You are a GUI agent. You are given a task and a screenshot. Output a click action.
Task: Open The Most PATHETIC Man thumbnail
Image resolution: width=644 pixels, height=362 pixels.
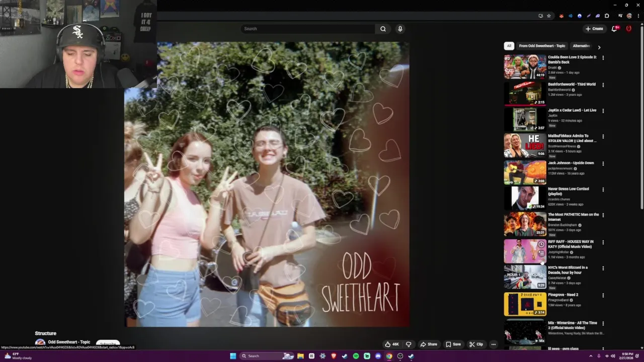click(x=525, y=224)
